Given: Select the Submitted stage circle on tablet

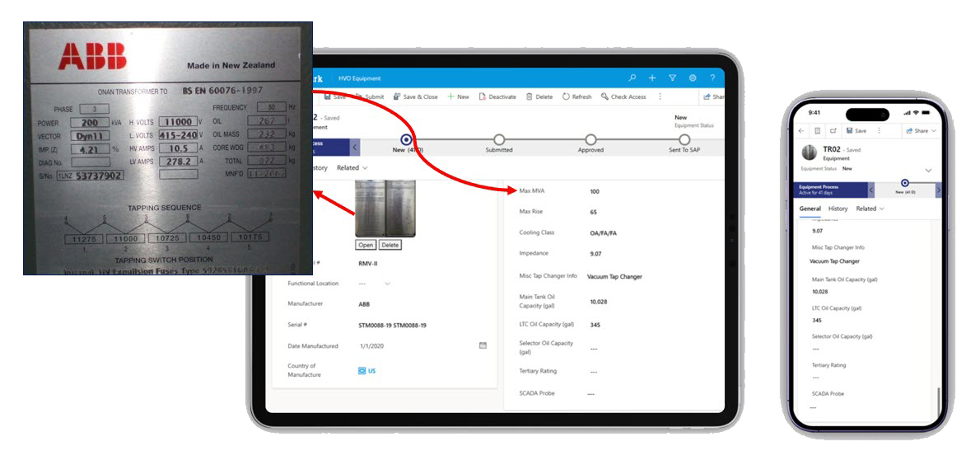Looking at the screenshot, I should click(499, 139).
